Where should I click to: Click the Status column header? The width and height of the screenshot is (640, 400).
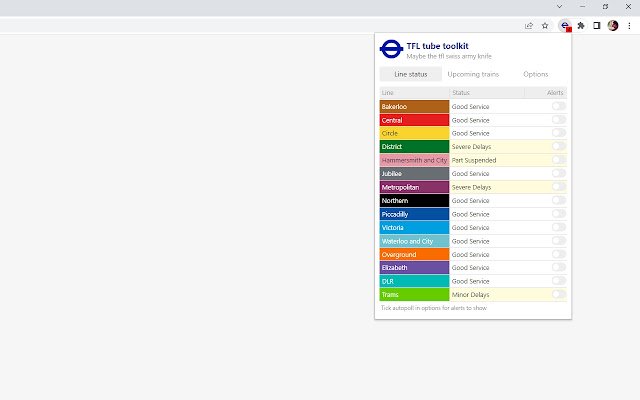tap(487, 93)
